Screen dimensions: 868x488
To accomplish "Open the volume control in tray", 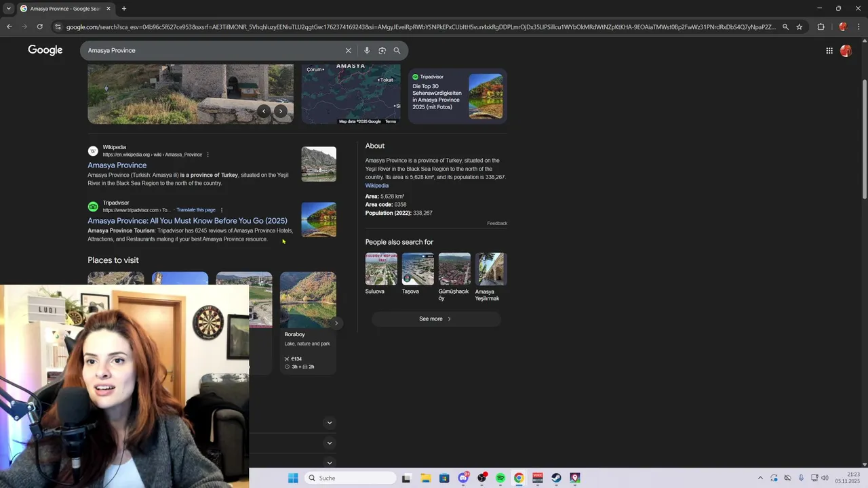I will pos(825,478).
